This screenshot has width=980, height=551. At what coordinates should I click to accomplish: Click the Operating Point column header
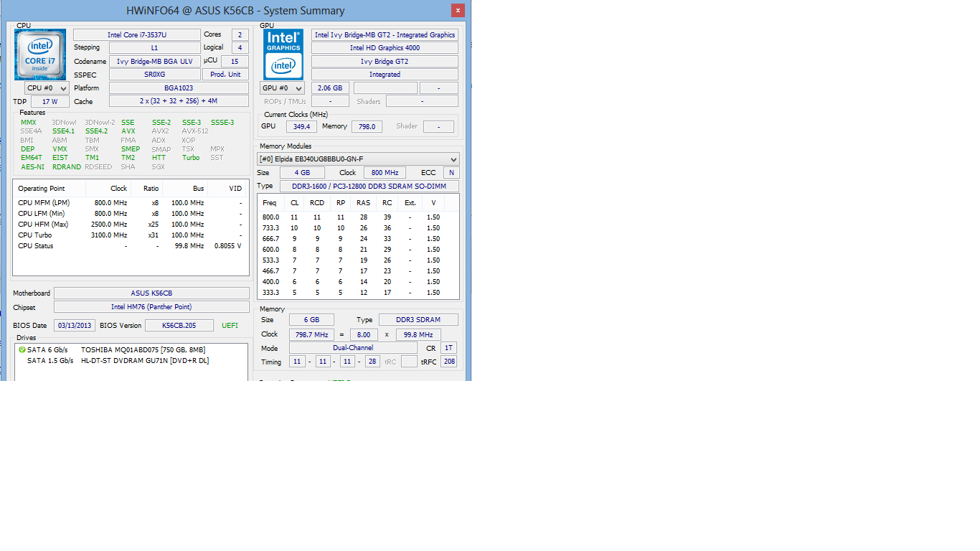click(50, 189)
